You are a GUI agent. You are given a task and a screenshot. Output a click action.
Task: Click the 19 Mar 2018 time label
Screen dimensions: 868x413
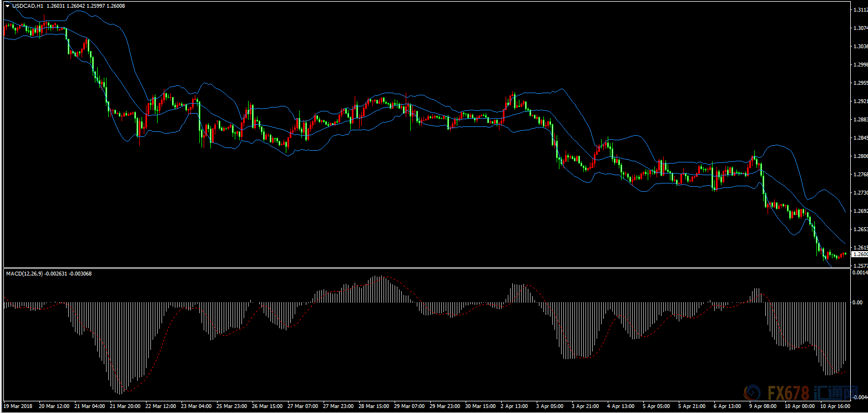coord(18,406)
